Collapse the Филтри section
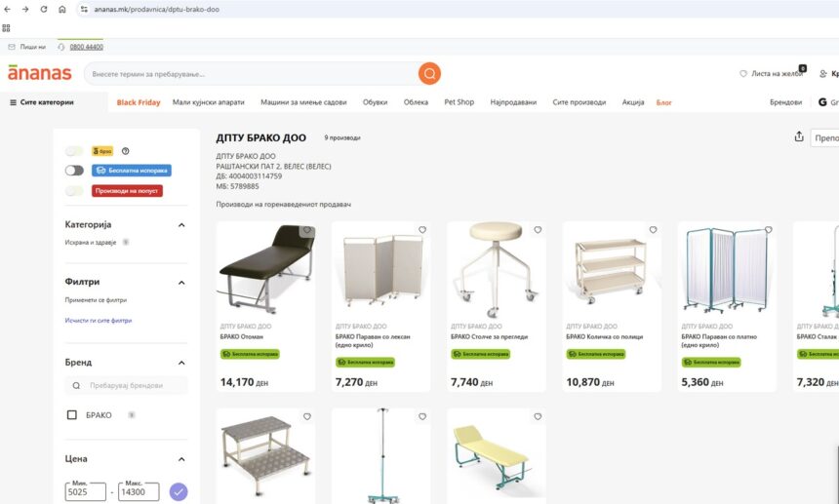This screenshot has width=839, height=504. (181, 283)
